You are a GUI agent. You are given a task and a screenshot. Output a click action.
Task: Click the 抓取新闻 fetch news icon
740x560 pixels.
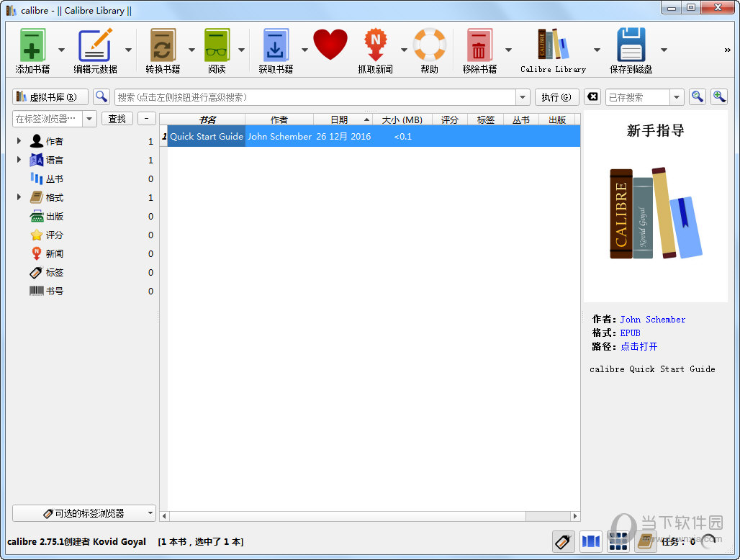click(x=375, y=45)
